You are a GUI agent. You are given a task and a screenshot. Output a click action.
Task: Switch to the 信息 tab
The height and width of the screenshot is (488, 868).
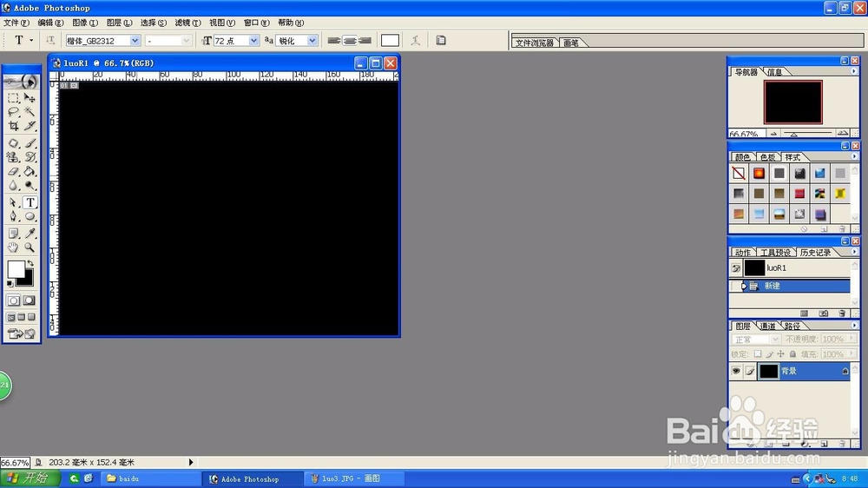774,72
